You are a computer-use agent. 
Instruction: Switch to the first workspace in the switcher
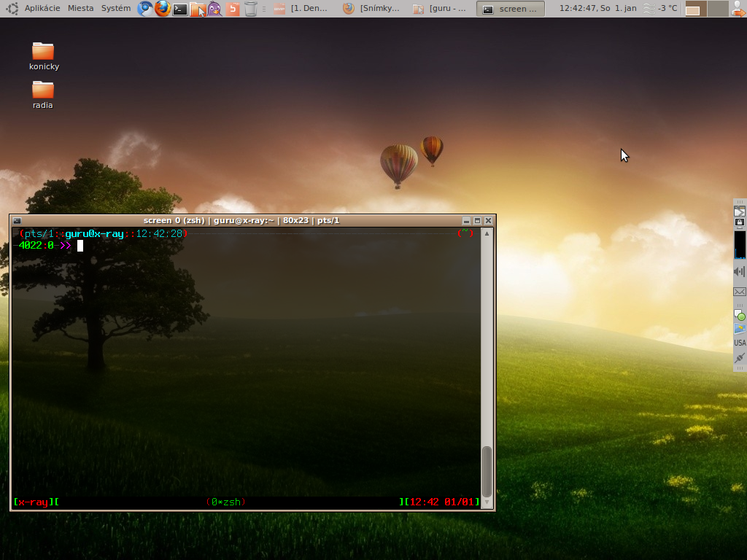pos(696,9)
